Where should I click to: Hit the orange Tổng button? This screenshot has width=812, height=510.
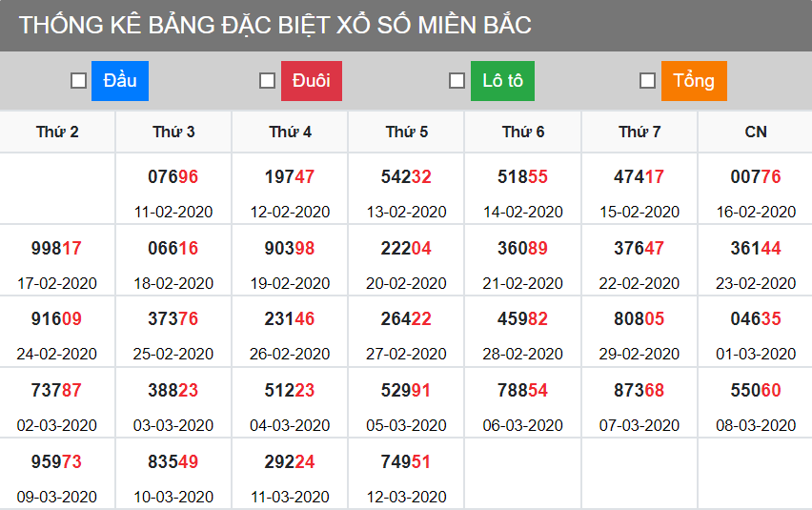click(x=694, y=81)
